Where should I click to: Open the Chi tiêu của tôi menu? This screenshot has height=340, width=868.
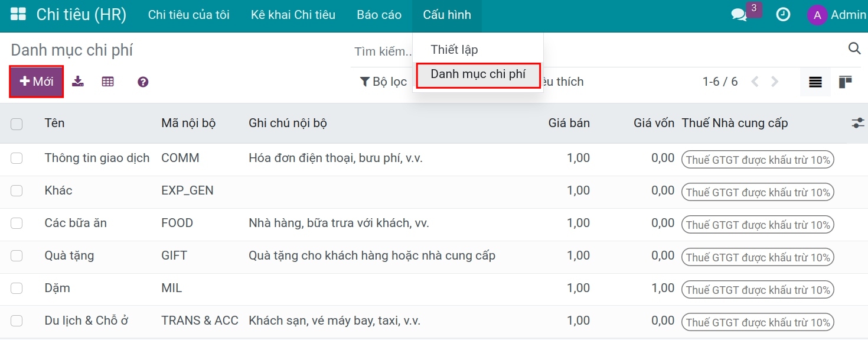[x=189, y=15]
